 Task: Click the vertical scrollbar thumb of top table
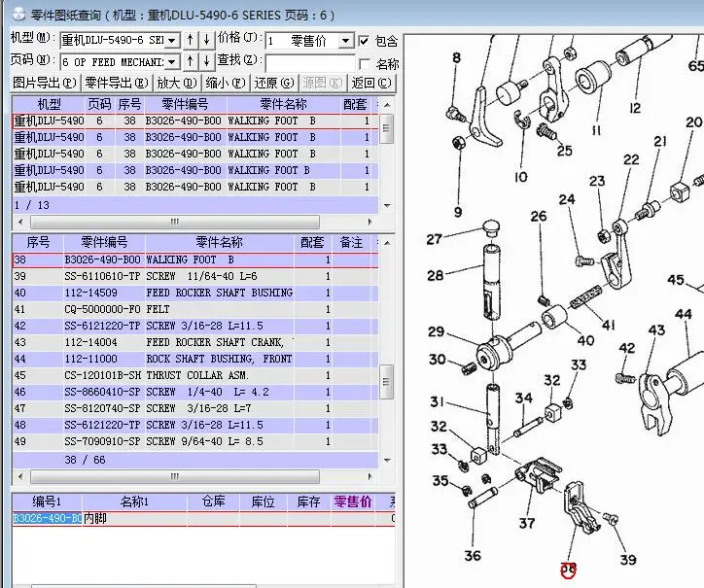[x=386, y=128]
